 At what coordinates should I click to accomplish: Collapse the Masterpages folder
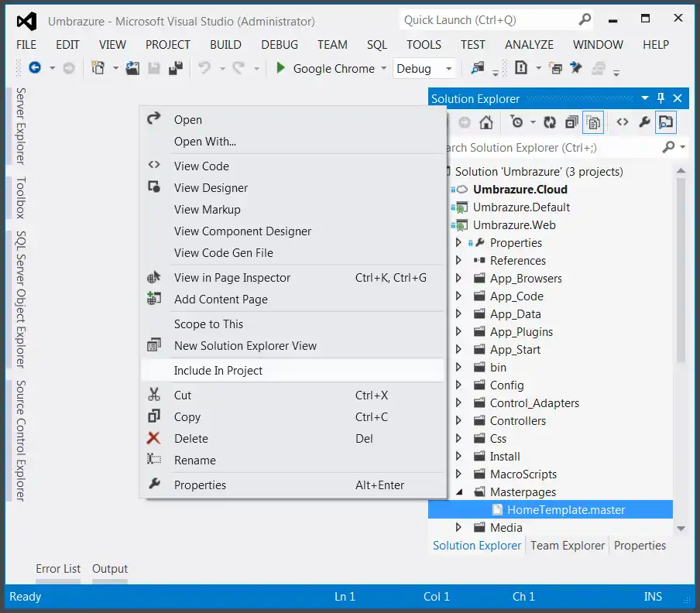459,492
